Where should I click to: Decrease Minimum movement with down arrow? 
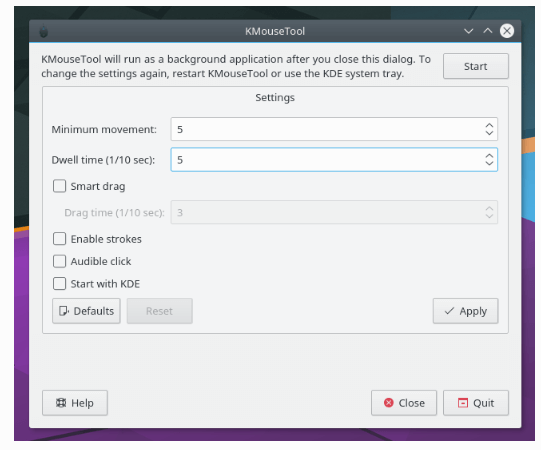pyautogui.click(x=489, y=133)
